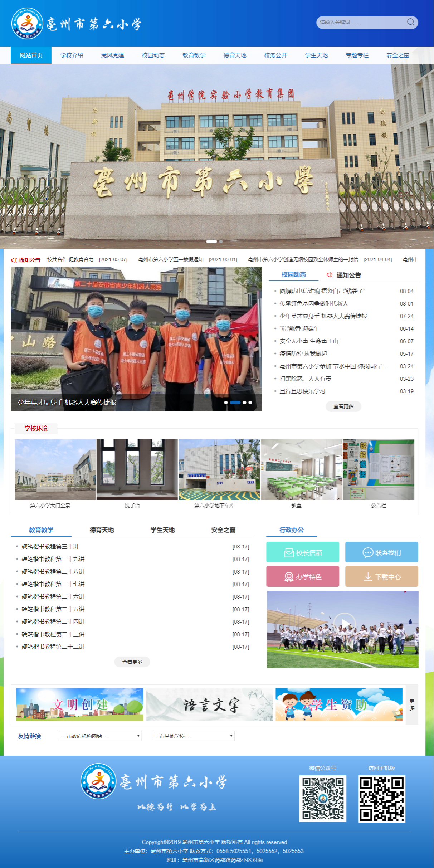Image resolution: width=434 pixels, height=868 pixels.
Task: Open 学校介绍 navigation menu
Action: (x=72, y=55)
